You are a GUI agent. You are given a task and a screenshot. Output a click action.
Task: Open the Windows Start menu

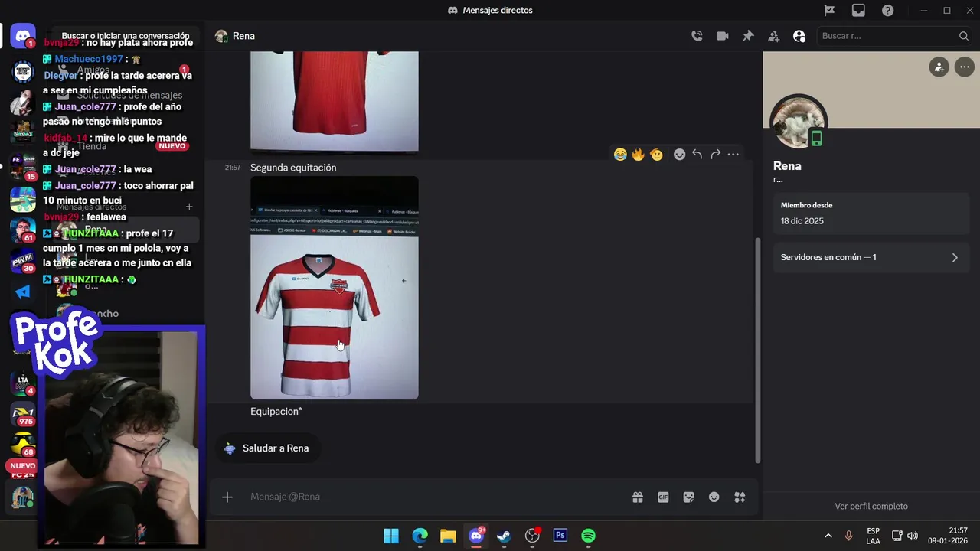tap(391, 536)
